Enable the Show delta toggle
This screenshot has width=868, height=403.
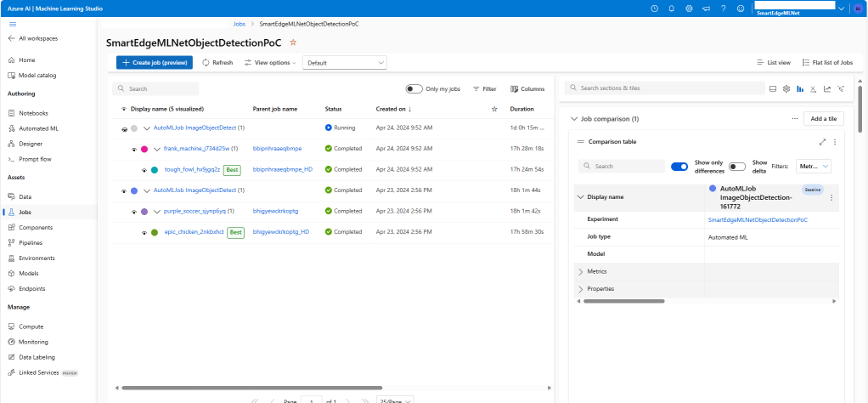[737, 167]
